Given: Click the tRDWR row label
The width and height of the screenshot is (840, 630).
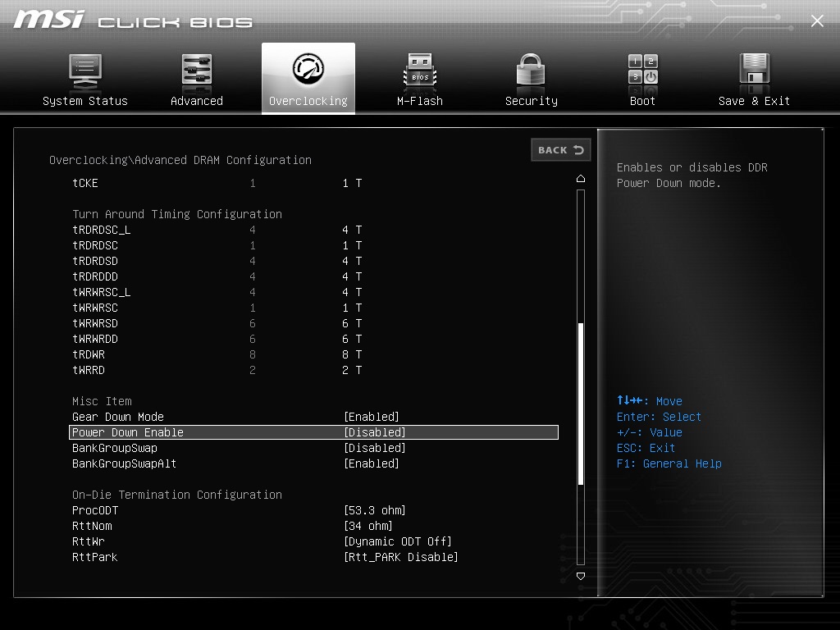Looking at the screenshot, I should pyautogui.click(x=89, y=354).
